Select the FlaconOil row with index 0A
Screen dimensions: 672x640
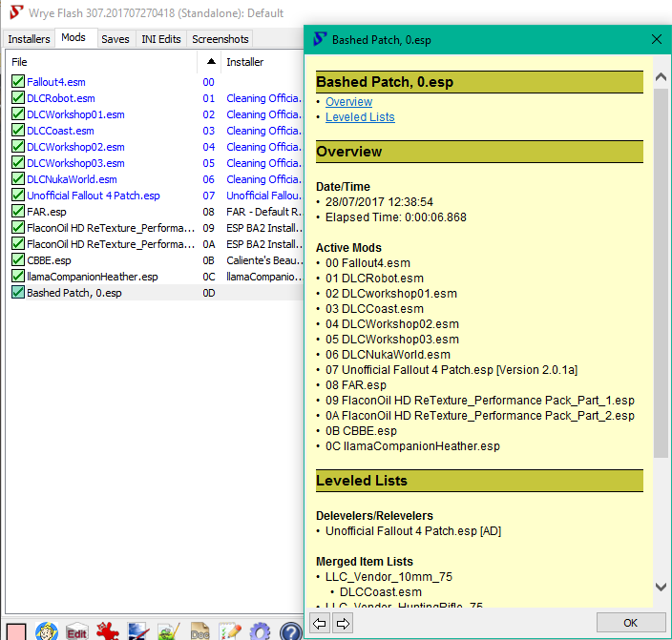tap(111, 244)
